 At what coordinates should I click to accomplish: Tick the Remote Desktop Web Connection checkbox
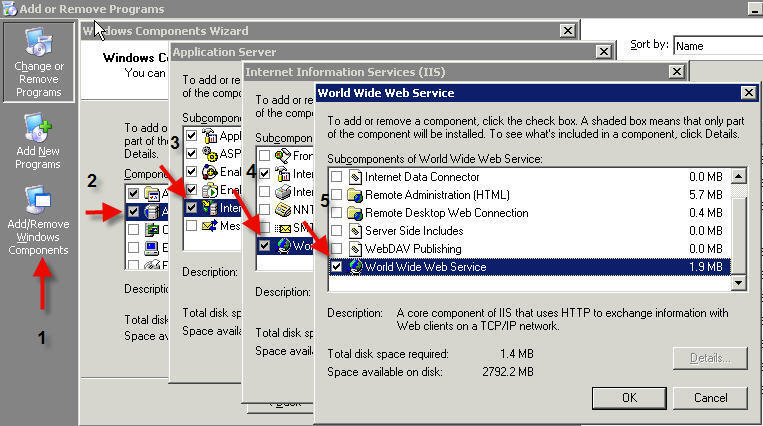tap(336, 213)
